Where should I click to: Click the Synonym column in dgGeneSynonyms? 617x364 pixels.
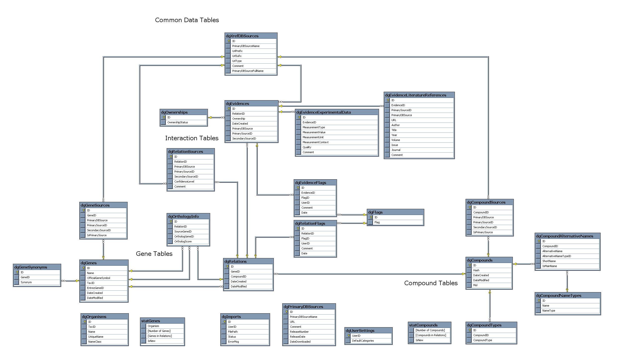(x=37, y=282)
